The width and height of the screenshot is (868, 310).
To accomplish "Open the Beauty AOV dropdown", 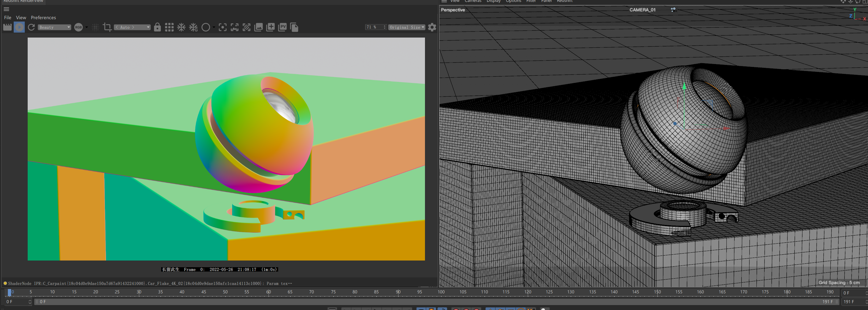I will (x=54, y=27).
